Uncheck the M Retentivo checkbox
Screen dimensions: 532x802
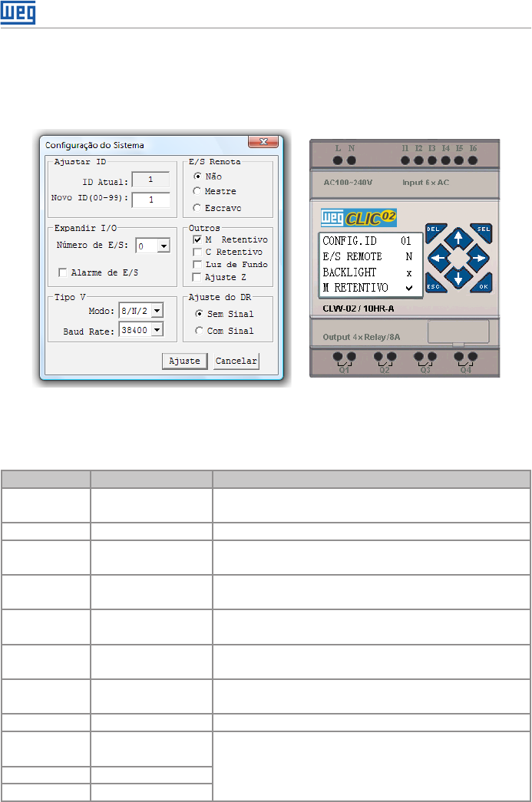pyautogui.click(x=197, y=239)
